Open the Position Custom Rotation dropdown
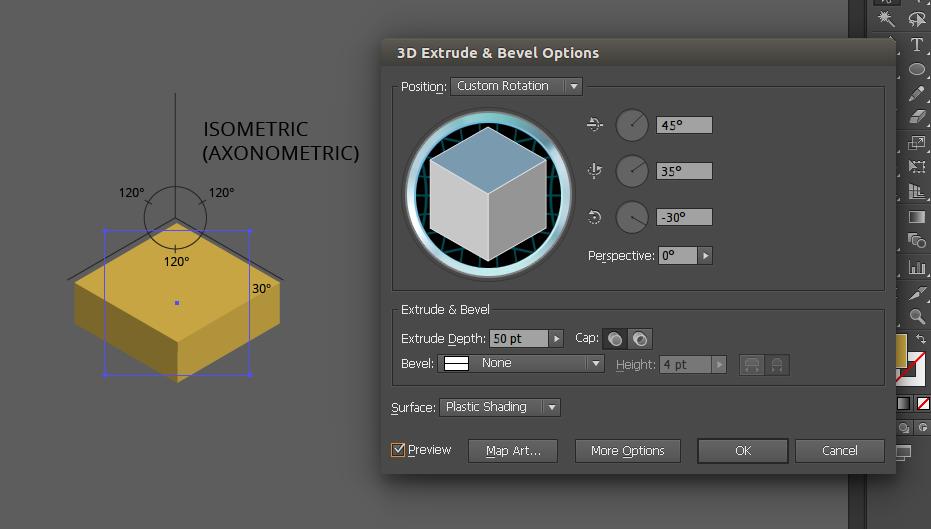The image size is (931, 529). 516,86
